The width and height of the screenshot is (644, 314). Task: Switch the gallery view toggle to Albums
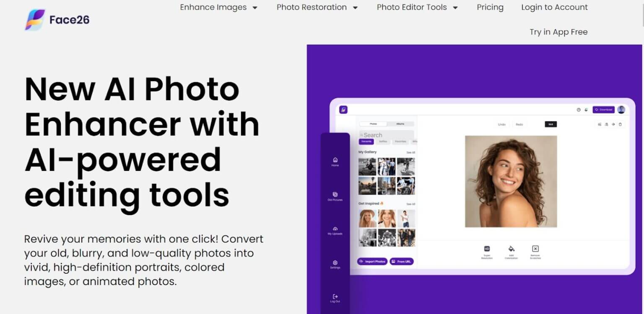click(x=400, y=124)
